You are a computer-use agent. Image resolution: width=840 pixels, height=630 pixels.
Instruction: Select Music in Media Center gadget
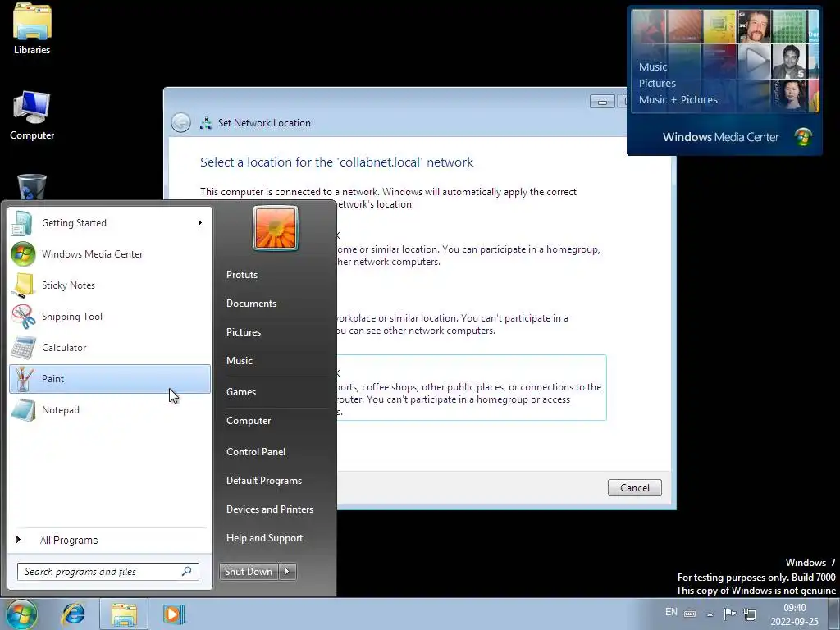pyautogui.click(x=653, y=67)
